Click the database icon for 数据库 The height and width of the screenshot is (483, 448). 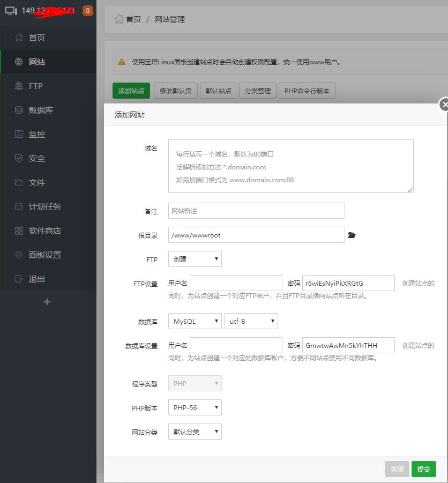point(19,110)
